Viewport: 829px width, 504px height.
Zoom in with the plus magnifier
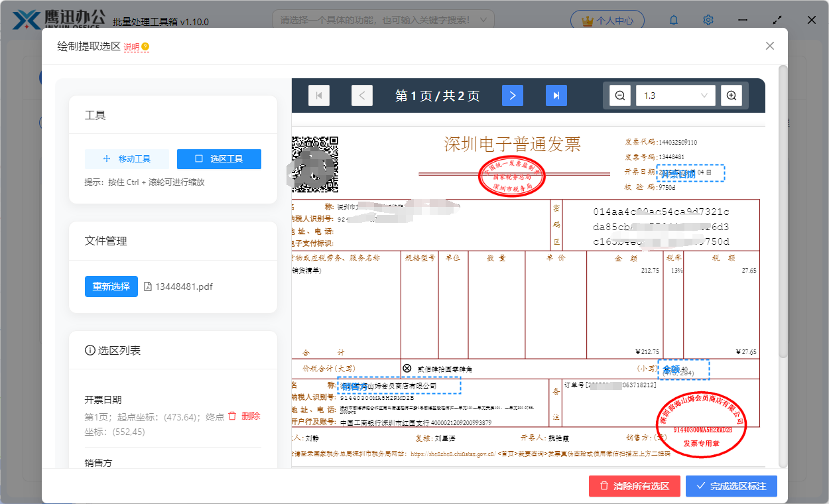pyautogui.click(x=732, y=95)
